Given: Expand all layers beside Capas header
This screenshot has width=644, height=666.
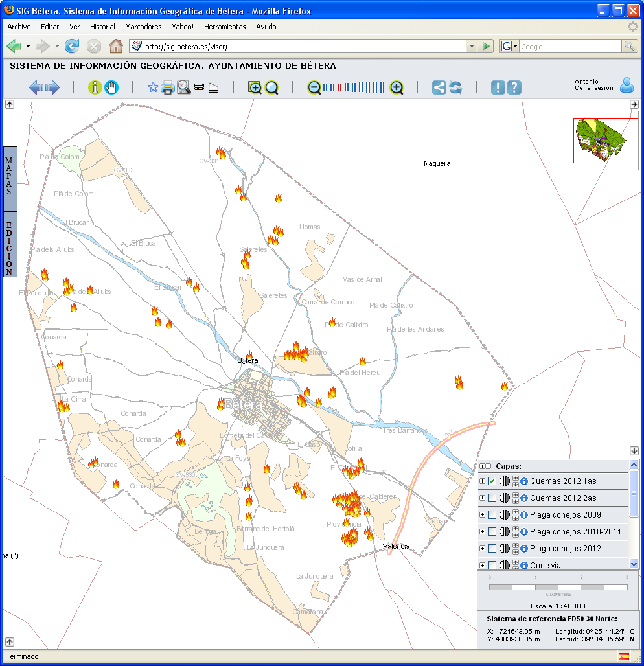Looking at the screenshot, I should click(x=482, y=466).
